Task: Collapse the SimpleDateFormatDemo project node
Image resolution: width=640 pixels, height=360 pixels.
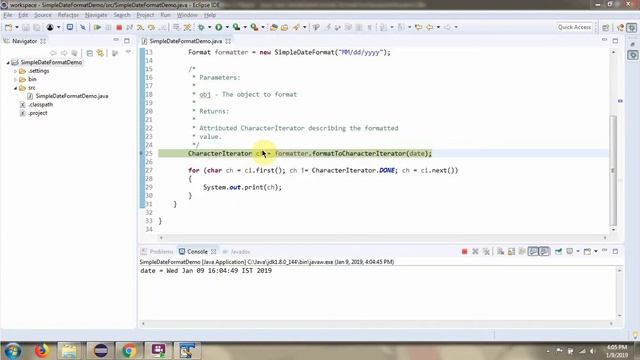Action: point(8,62)
